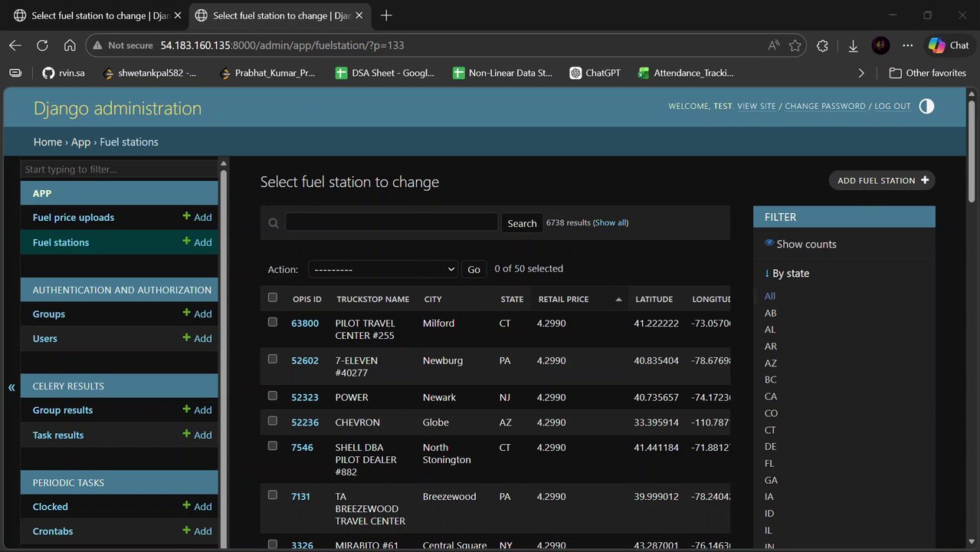This screenshot has height=552, width=980.
Task: Open the read aloud icon in address bar
Action: [774, 45]
